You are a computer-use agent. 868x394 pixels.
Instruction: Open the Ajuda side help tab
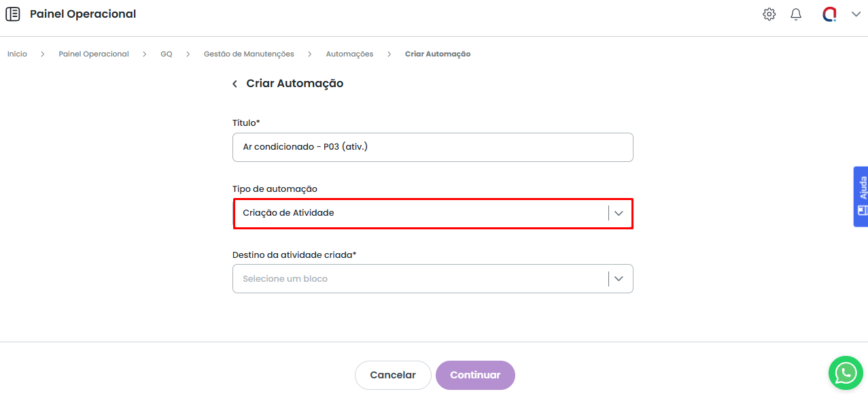pyautogui.click(x=861, y=196)
